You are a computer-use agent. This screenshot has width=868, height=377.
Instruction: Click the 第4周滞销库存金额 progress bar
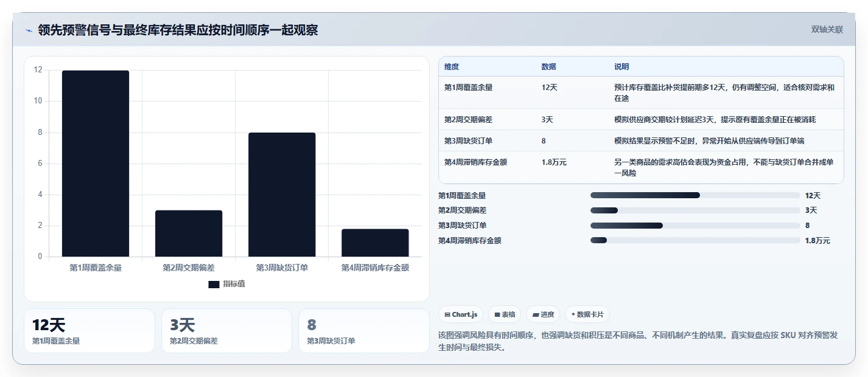click(695, 241)
